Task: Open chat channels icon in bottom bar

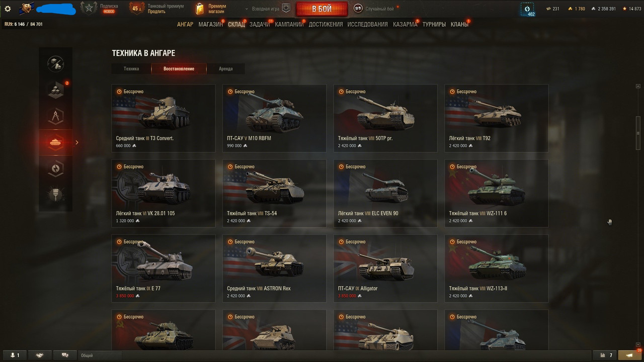Action: (x=64, y=355)
